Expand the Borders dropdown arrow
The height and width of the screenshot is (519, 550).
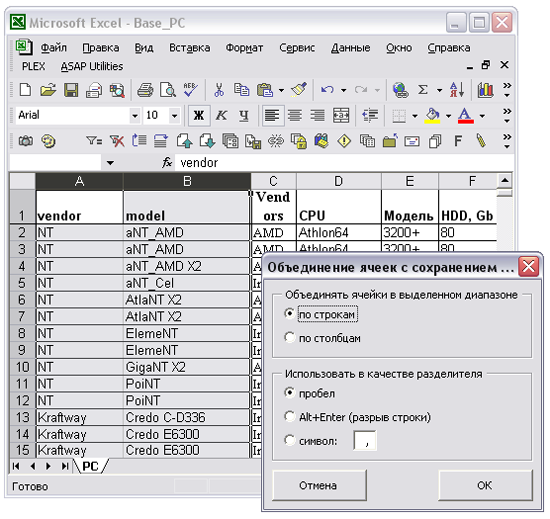tap(415, 115)
